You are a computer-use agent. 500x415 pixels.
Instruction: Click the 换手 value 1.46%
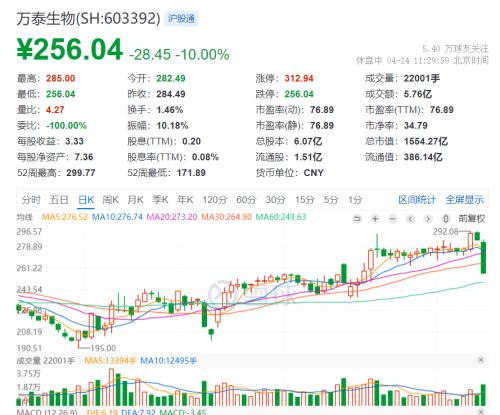tap(170, 110)
